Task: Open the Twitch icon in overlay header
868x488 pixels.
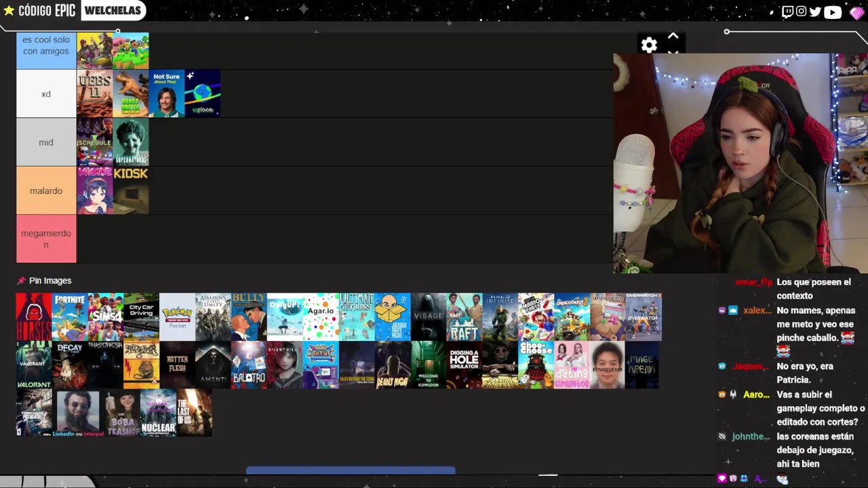Action: click(x=787, y=12)
